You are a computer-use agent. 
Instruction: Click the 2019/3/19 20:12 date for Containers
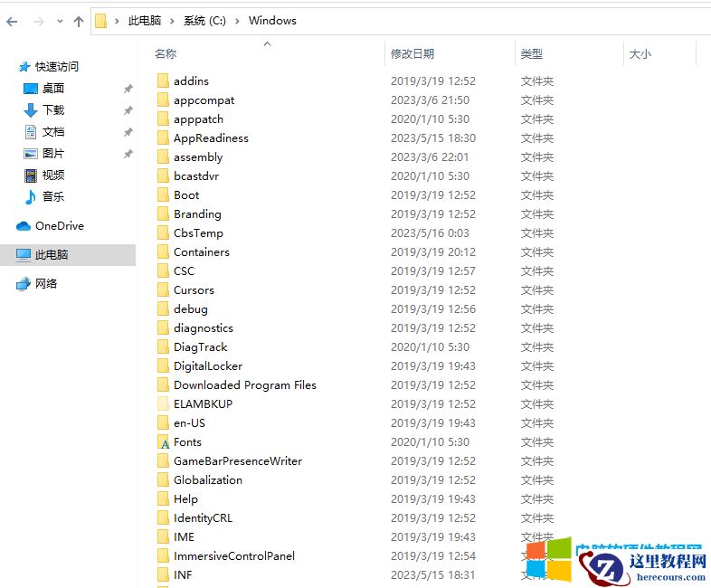pyautogui.click(x=433, y=252)
